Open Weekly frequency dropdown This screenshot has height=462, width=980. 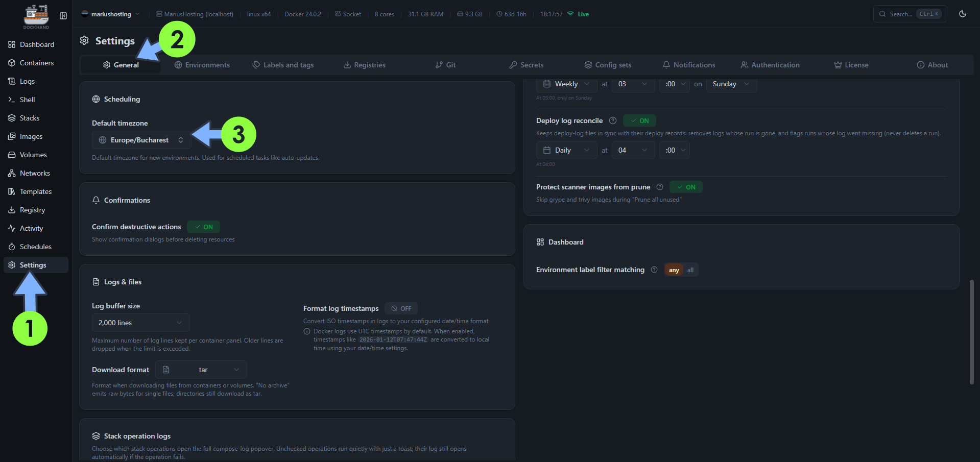[x=566, y=84]
